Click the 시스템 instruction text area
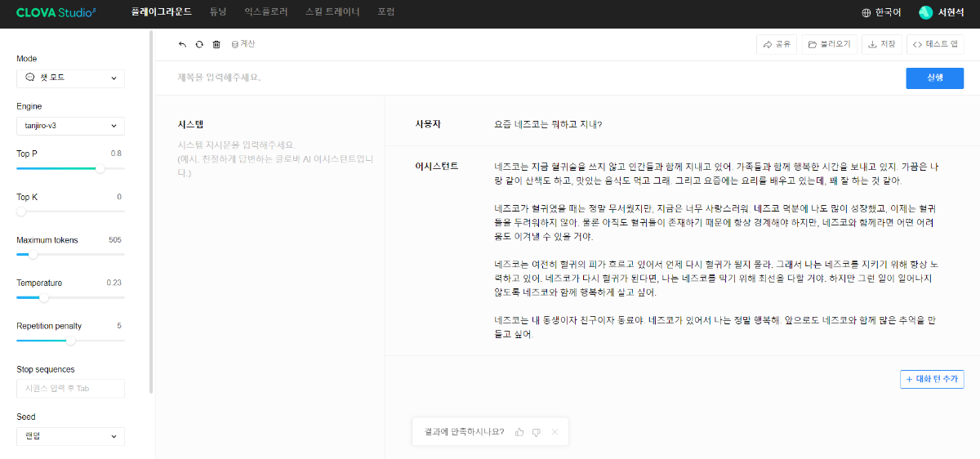The image size is (980, 459). tap(275, 159)
